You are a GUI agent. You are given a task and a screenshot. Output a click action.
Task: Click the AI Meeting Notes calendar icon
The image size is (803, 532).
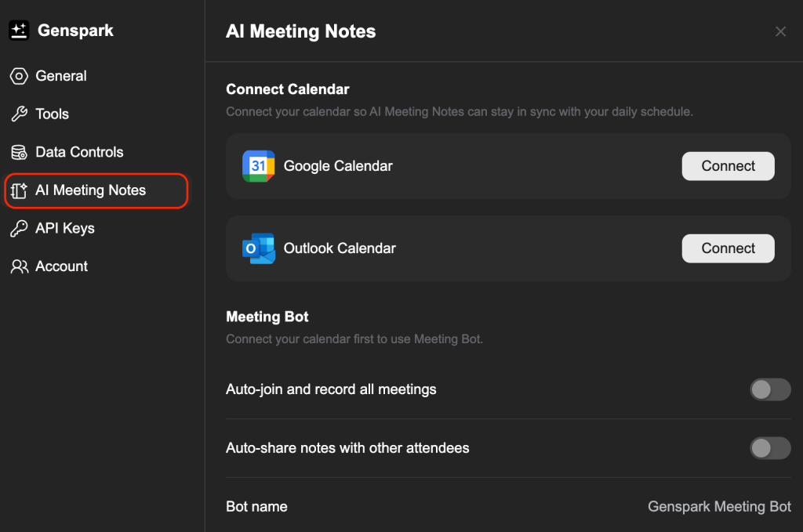pyautogui.click(x=18, y=190)
